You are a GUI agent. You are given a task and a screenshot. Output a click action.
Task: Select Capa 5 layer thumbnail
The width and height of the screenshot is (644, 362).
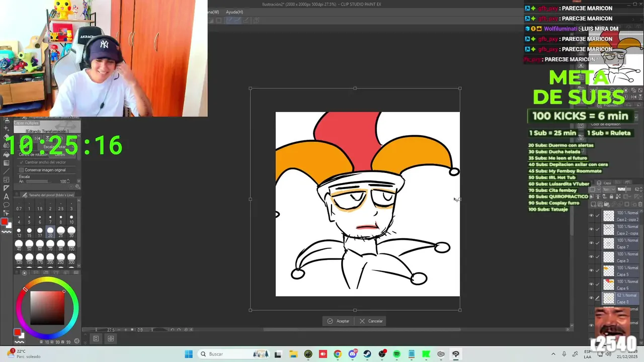pos(609,271)
